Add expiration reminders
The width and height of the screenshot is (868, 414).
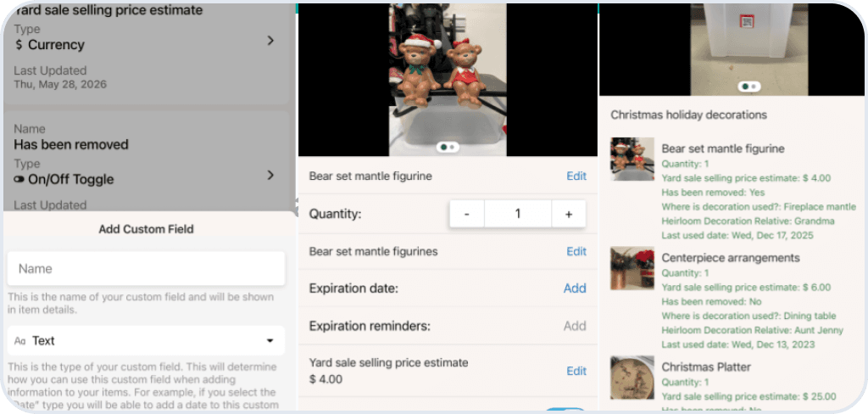tap(575, 326)
